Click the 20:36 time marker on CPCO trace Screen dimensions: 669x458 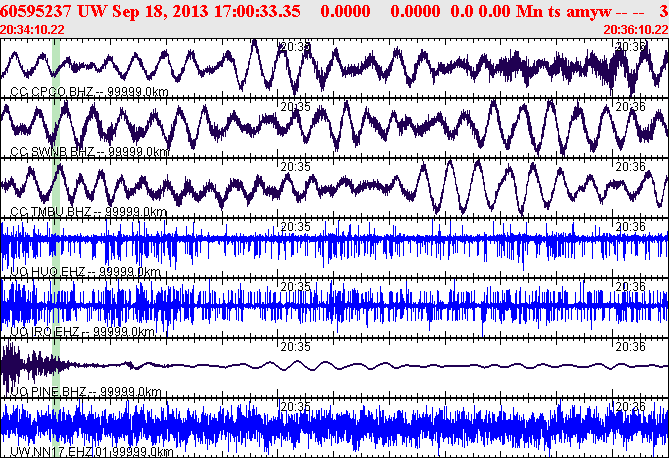pos(631,47)
